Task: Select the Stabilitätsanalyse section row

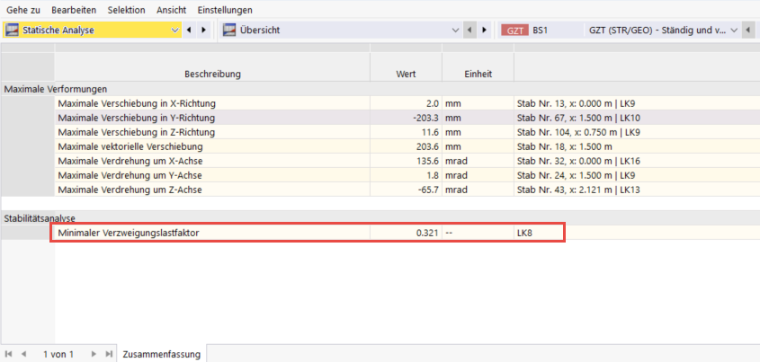Action: [380, 219]
